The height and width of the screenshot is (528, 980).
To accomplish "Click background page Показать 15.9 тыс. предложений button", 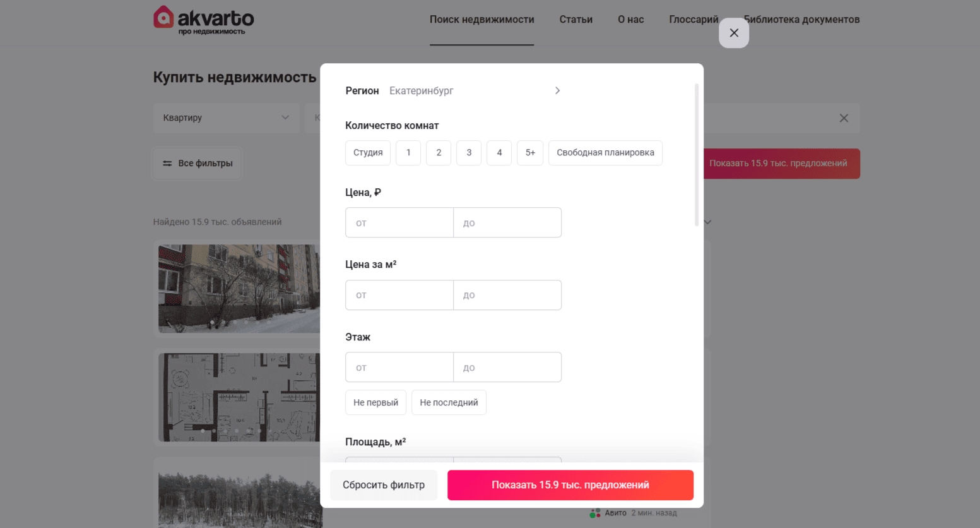I will pos(782,164).
